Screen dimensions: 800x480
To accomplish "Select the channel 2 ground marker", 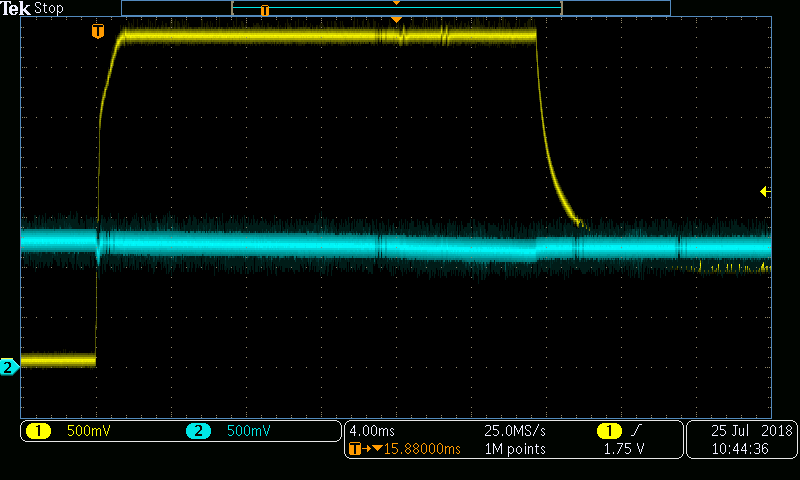I will pos(9,367).
